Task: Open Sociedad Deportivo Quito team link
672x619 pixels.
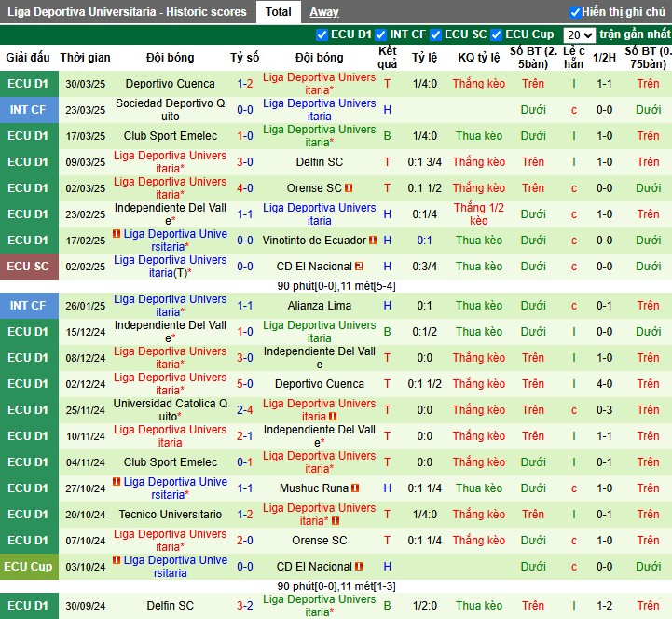Action: tap(171, 110)
